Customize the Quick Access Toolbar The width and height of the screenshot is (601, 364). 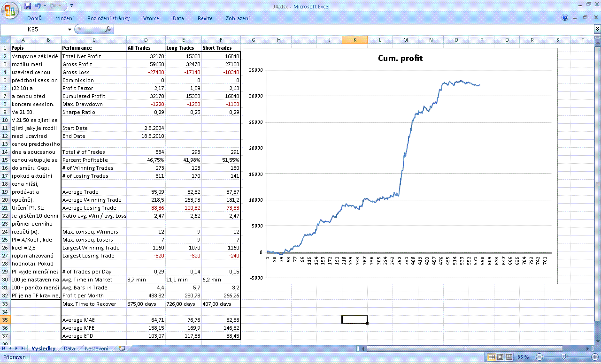71,6
